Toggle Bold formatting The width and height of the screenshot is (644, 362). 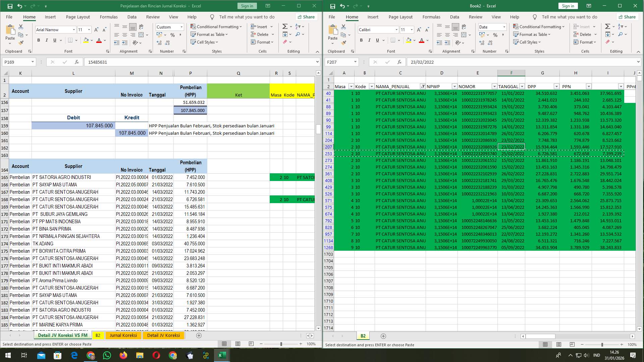click(38, 40)
